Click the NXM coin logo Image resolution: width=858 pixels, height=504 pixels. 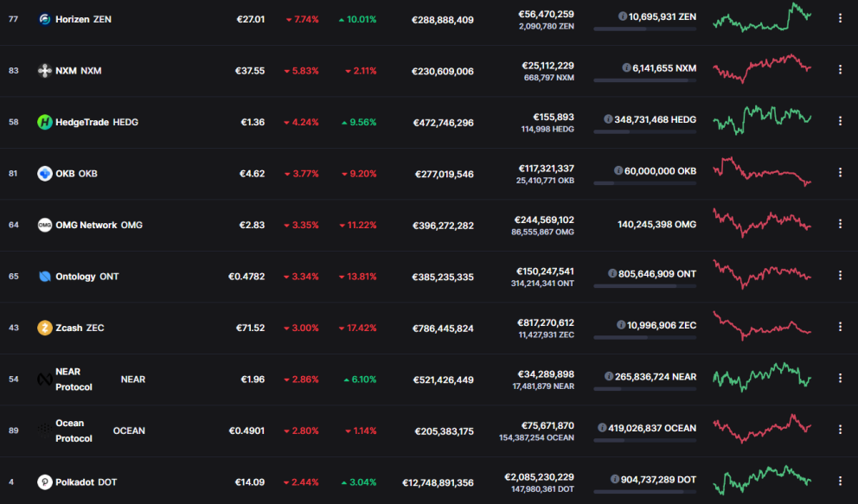pos(45,71)
